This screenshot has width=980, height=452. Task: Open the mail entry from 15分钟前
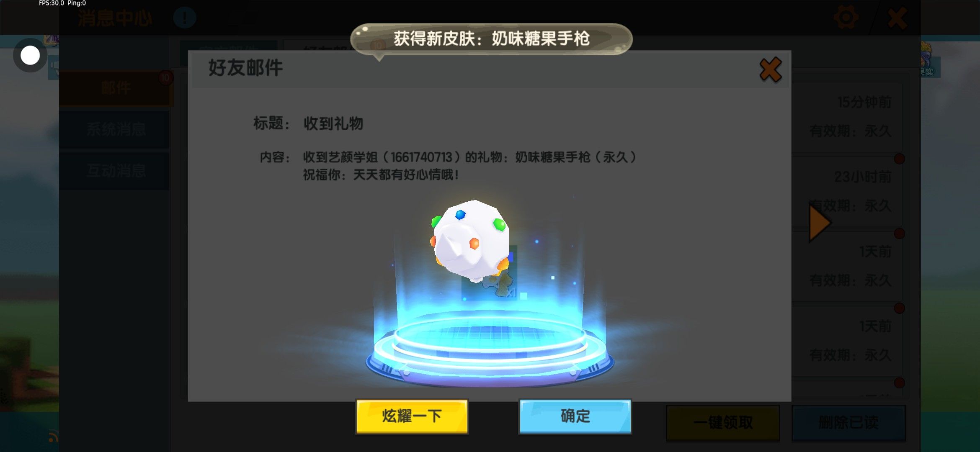846,117
